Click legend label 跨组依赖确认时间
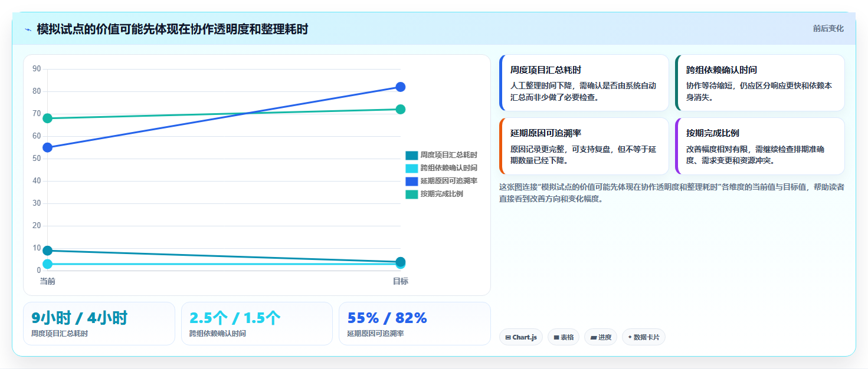Screen dimensions: 868x369 448,168
